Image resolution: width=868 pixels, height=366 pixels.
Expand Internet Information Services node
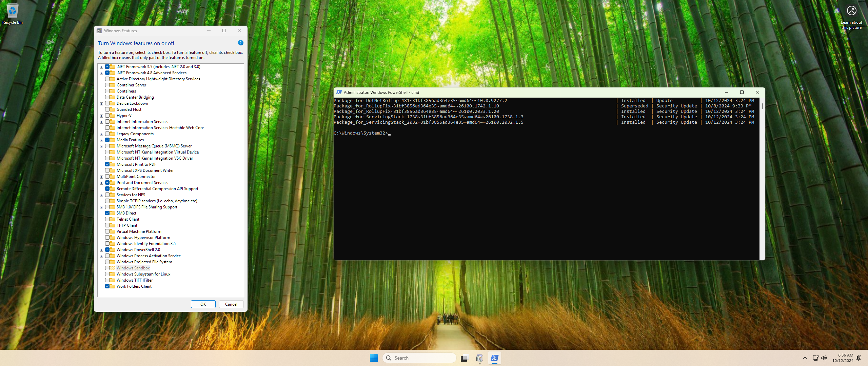101,122
